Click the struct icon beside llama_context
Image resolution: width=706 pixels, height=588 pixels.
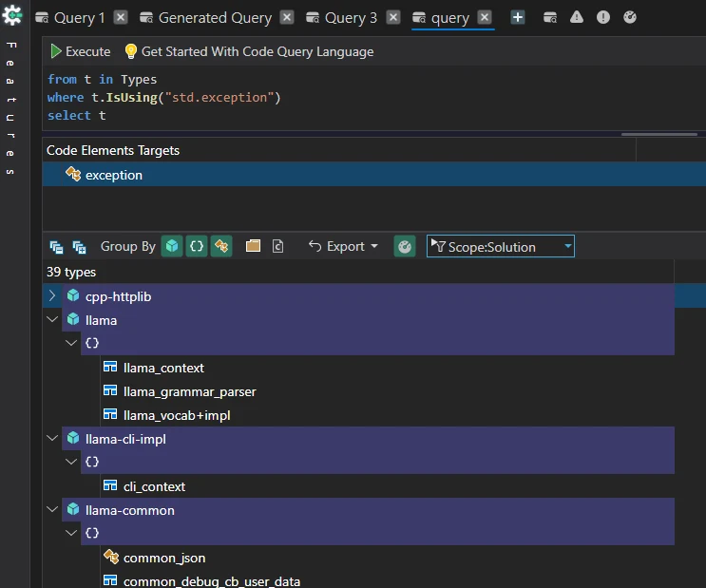110,367
